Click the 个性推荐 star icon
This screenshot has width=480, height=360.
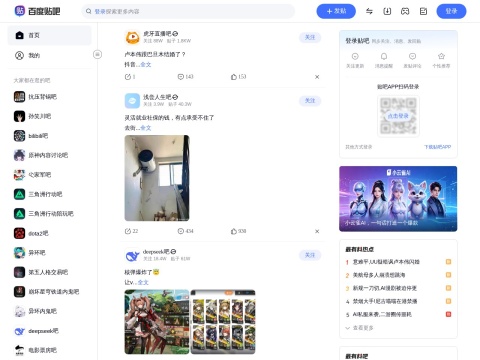pyautogui.click(x=441, y=56)
